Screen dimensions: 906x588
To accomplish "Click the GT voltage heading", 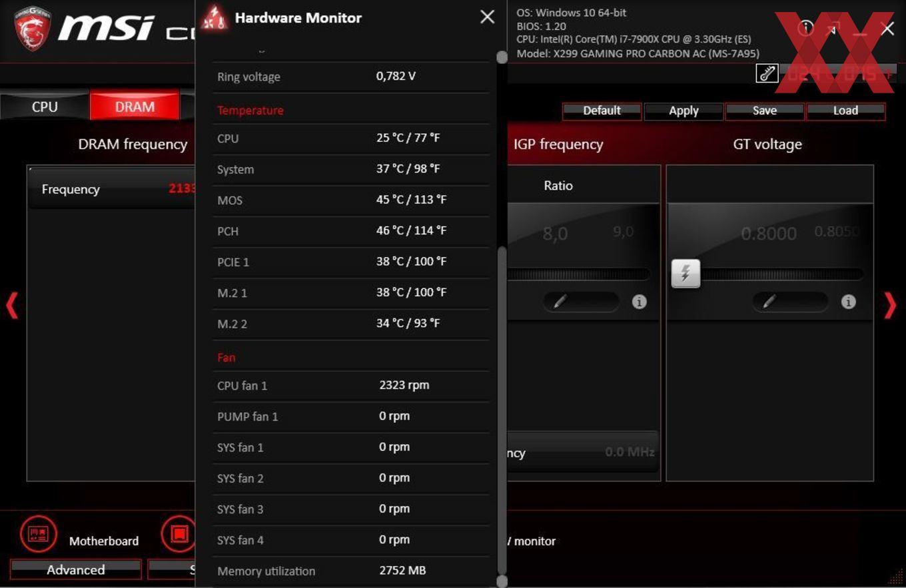I will [x=767, y=145].
